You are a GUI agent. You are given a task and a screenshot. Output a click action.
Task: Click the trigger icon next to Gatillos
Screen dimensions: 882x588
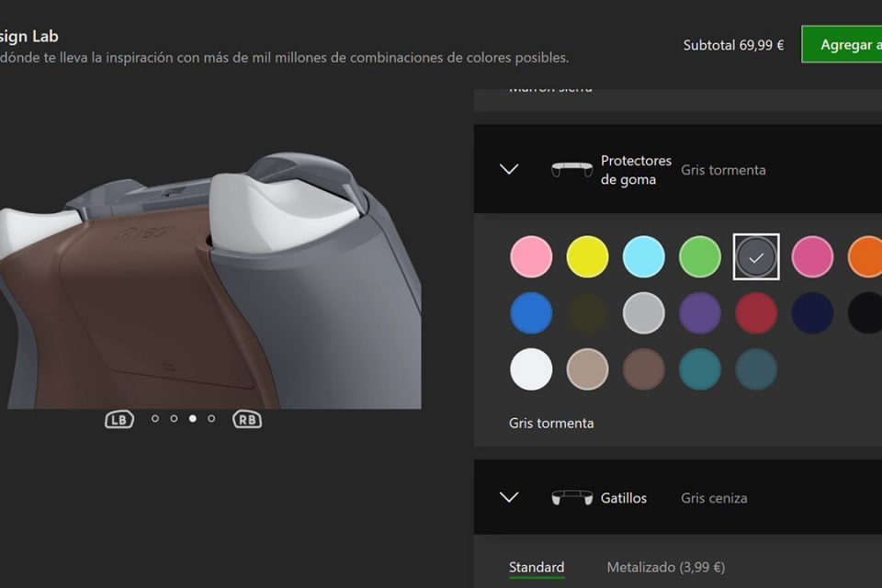point(572,497)
